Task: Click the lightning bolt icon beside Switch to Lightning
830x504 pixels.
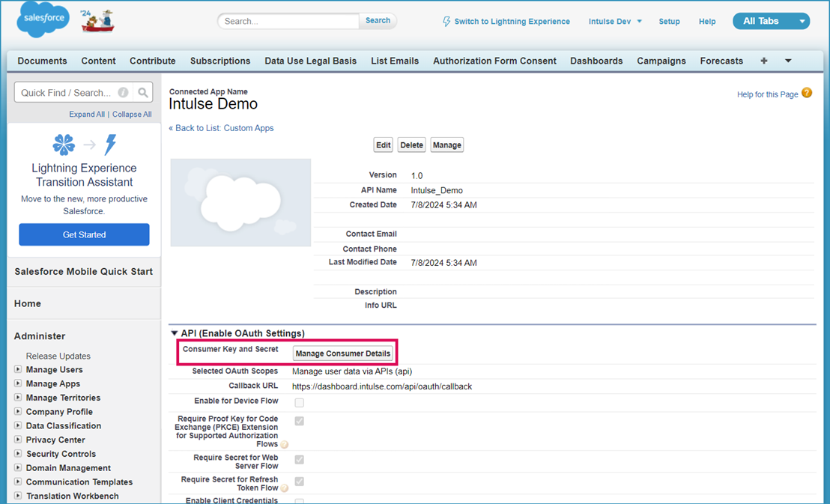Action: click(x=446, y=21)
